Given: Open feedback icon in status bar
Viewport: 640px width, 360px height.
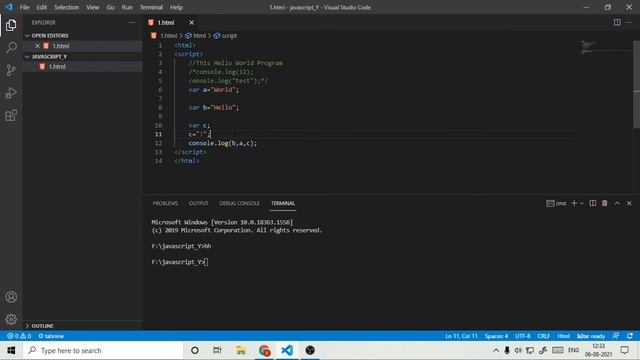Looking at the screenshot, I should [x=616, y=336].
